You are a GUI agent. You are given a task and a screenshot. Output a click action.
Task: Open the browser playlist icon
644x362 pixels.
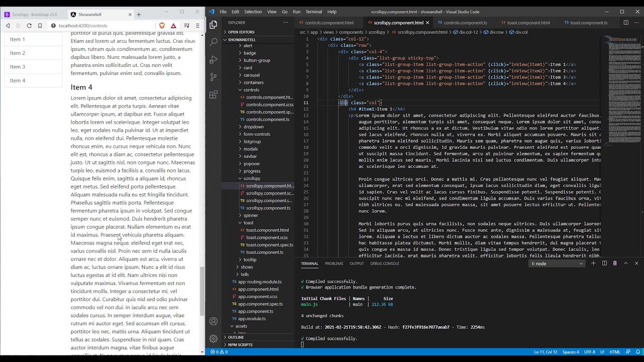point(187,26)
